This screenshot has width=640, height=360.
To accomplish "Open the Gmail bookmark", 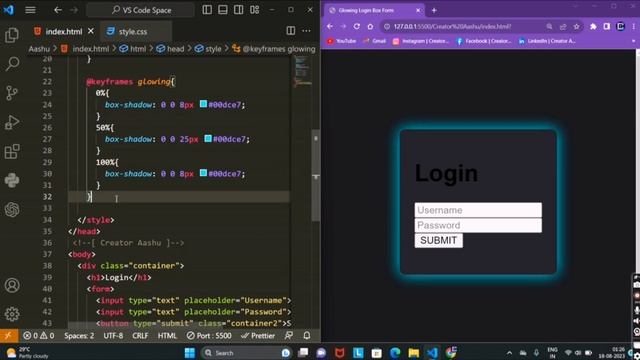I will click(375, 41).
